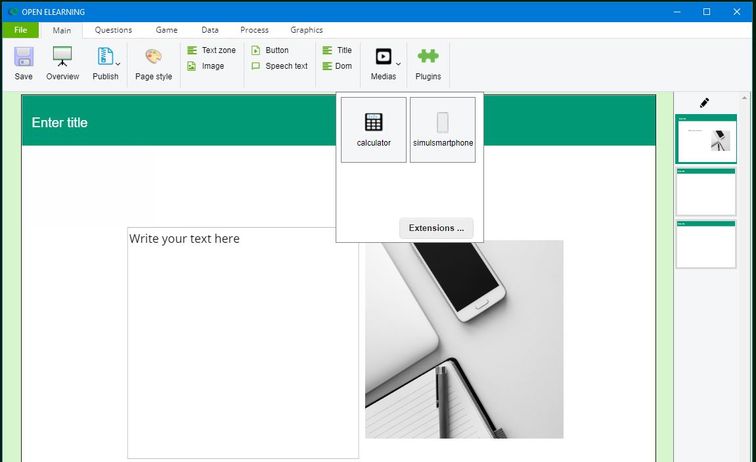Image resolution: width=756 pixels, height=462 pixels.
Task: Open the File menu
Action: (19, 30)
